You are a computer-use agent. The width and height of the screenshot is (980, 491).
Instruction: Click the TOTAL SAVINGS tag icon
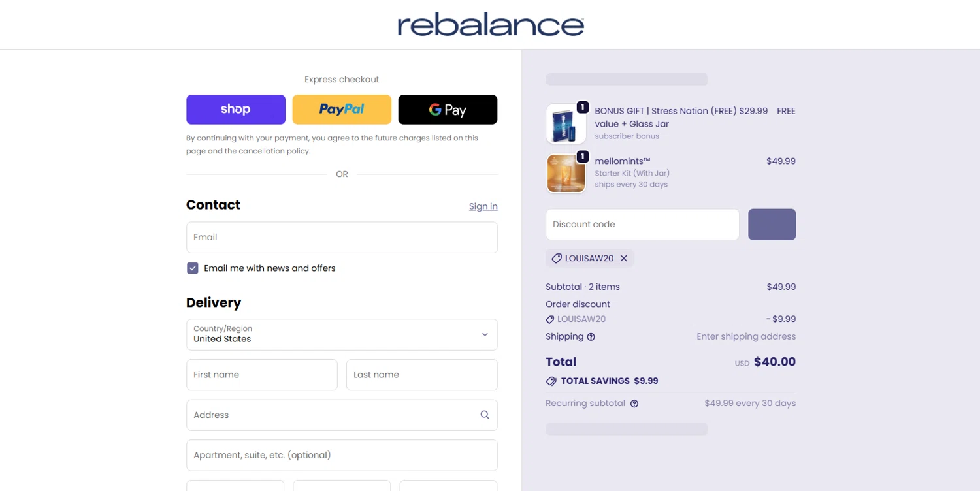pyautogui.click(x=551, y=381)
